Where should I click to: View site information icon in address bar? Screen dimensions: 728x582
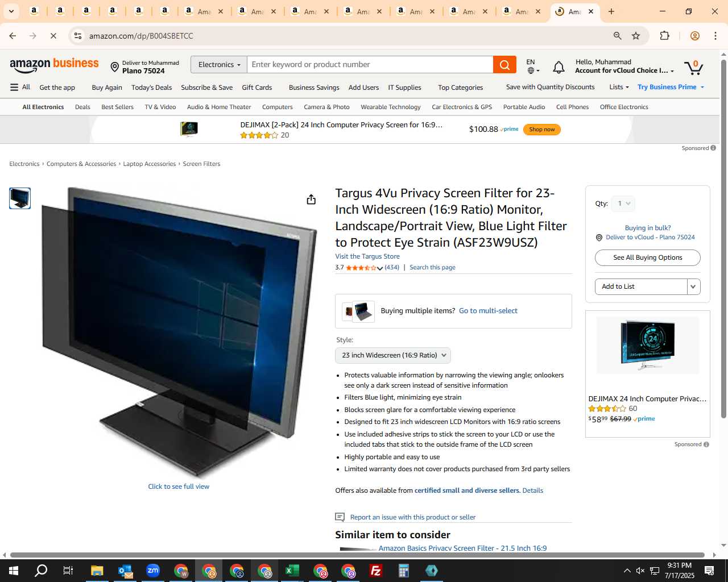78,36
